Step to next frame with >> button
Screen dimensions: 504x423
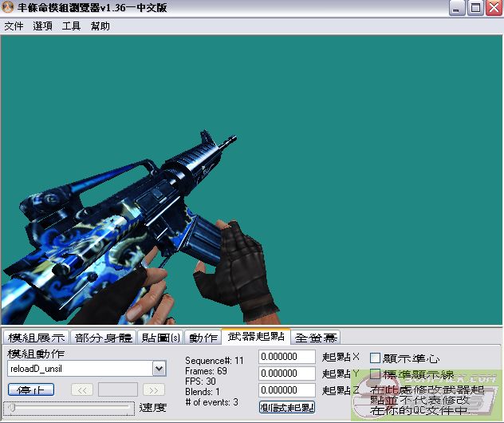point(154,389)
